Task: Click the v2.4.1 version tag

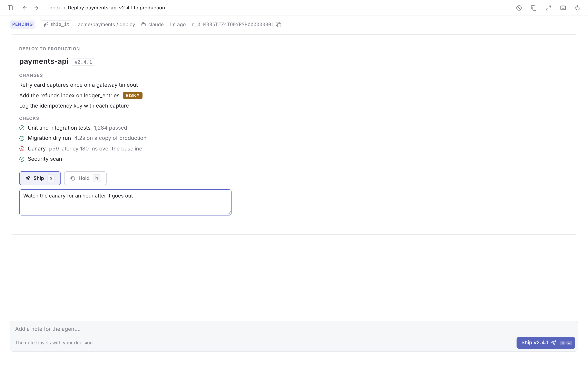Action: coord(83,62)
